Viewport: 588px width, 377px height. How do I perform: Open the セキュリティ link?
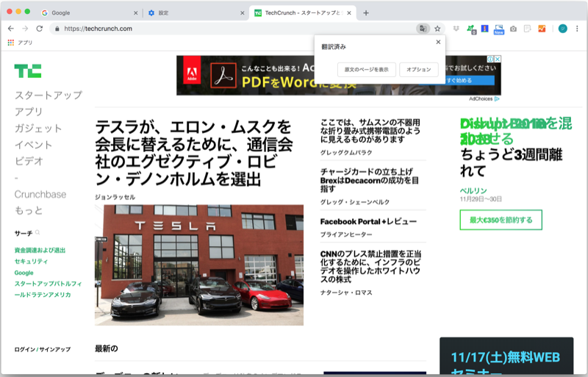pos(31,261)
